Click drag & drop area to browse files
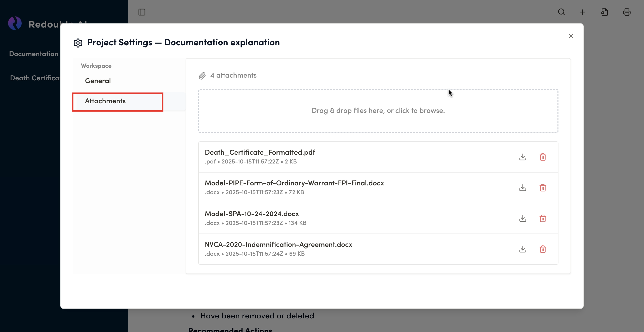The width and height of the screenshot is (644, 332). point(378,111)
